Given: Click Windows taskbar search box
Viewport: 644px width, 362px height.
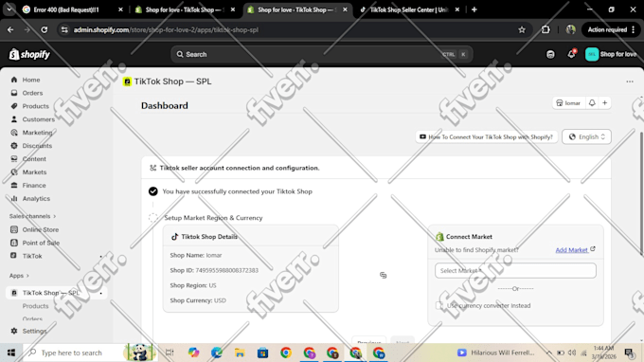Looking at the screenshot, I should click(x=90, y=353).
